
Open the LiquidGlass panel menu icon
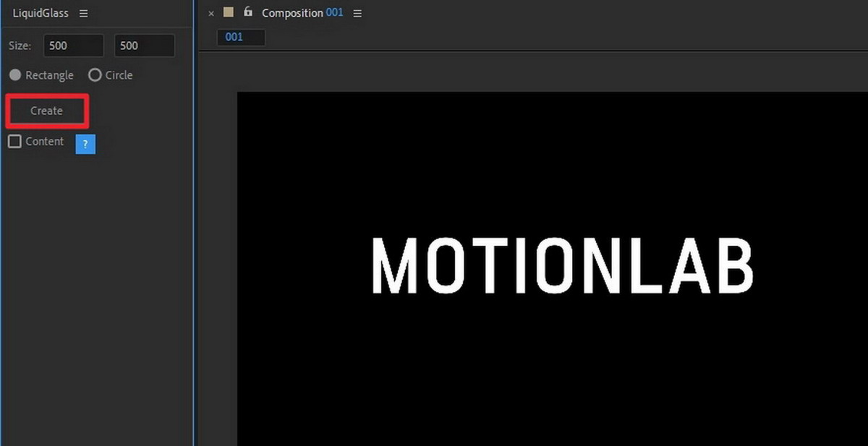(83, 14)
